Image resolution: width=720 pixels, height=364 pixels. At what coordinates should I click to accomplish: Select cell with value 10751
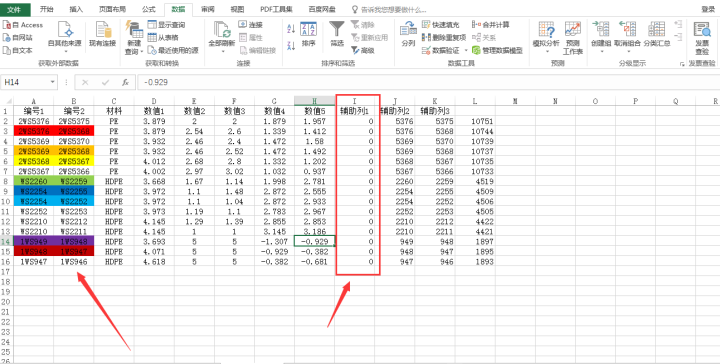coord(475,121)
